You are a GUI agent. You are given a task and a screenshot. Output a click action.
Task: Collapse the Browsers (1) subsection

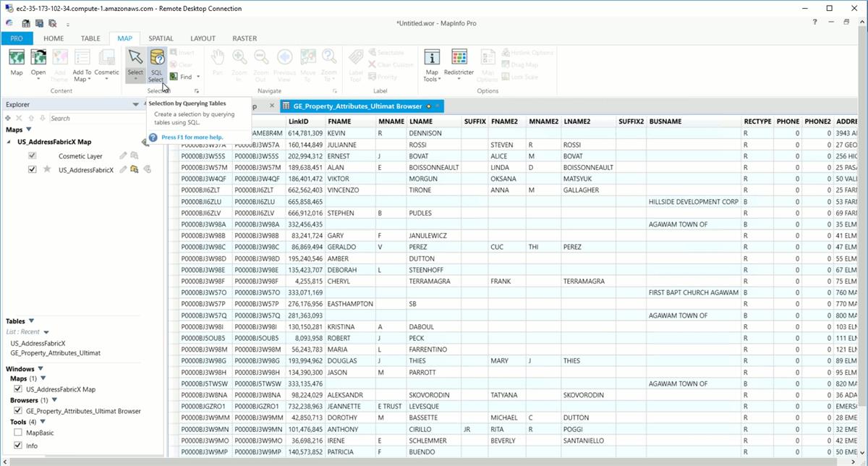pyautogui.click(x=53, y=400)
